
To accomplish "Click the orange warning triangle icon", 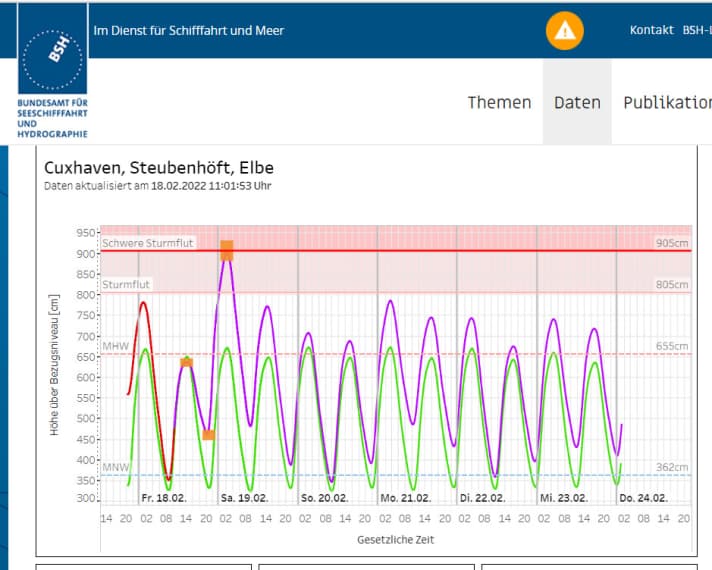I will point(565,31).
